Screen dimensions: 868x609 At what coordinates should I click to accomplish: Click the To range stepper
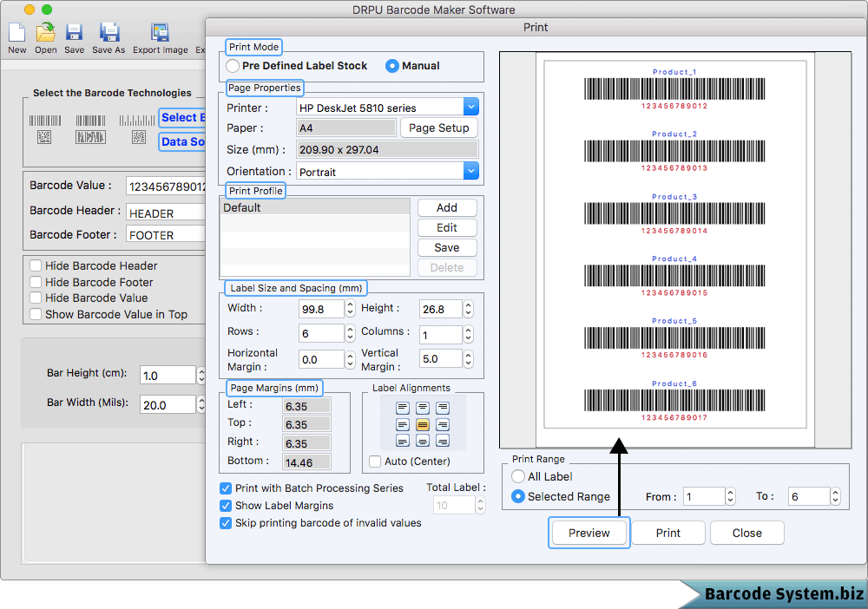pyautogui.click(x=835, y=496)
